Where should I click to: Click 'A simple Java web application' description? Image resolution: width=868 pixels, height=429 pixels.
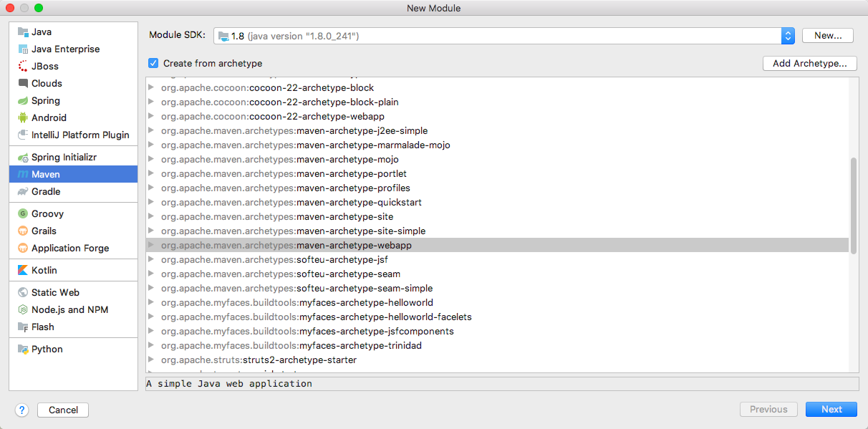pyautogui.click(x=229, y=384)
